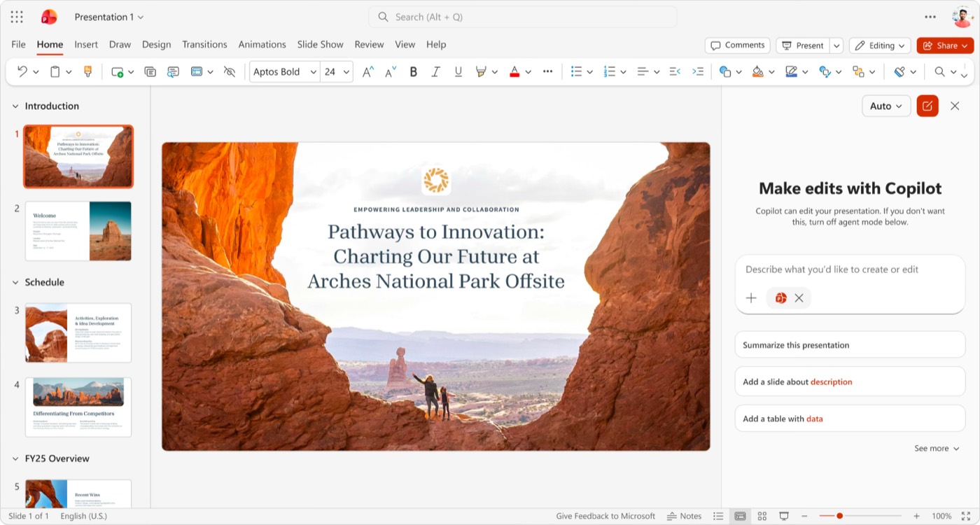Open the Slide Show tab
Viewport: 980px width, 525px height.
point(320,44)
